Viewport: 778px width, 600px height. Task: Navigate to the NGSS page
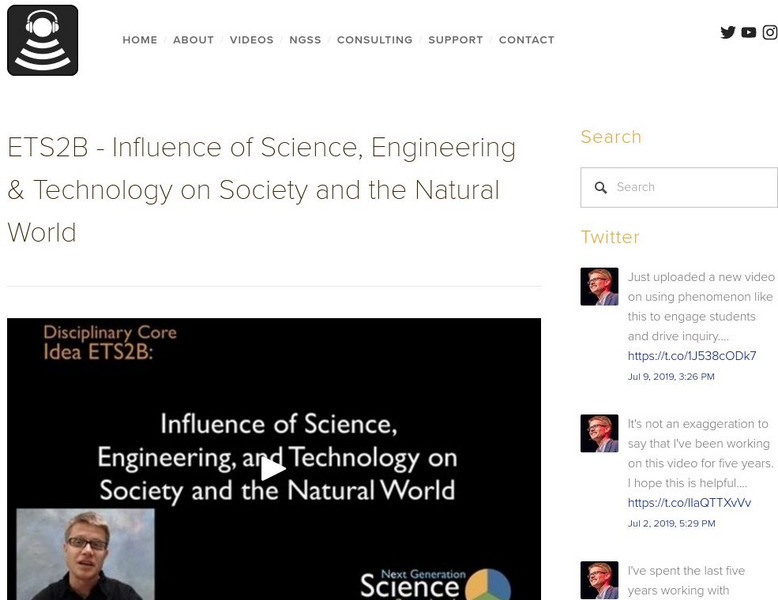click(x=305, y=40)
